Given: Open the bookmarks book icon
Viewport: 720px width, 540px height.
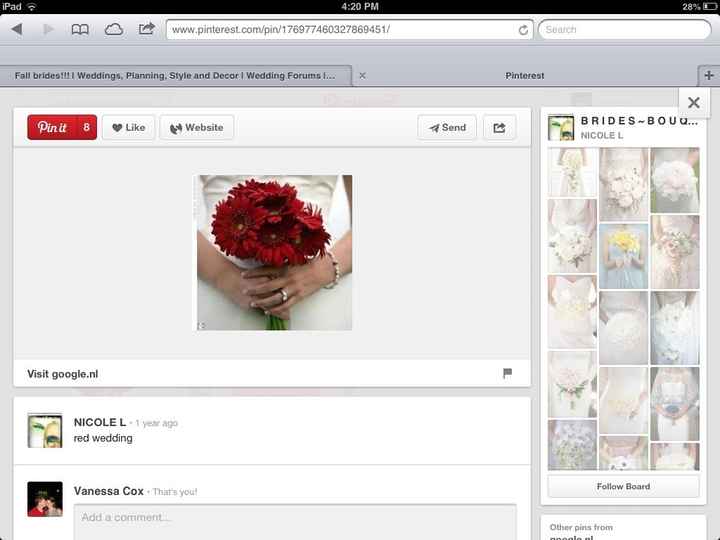Looking at the screenshot, I should [x=80, y=30].
